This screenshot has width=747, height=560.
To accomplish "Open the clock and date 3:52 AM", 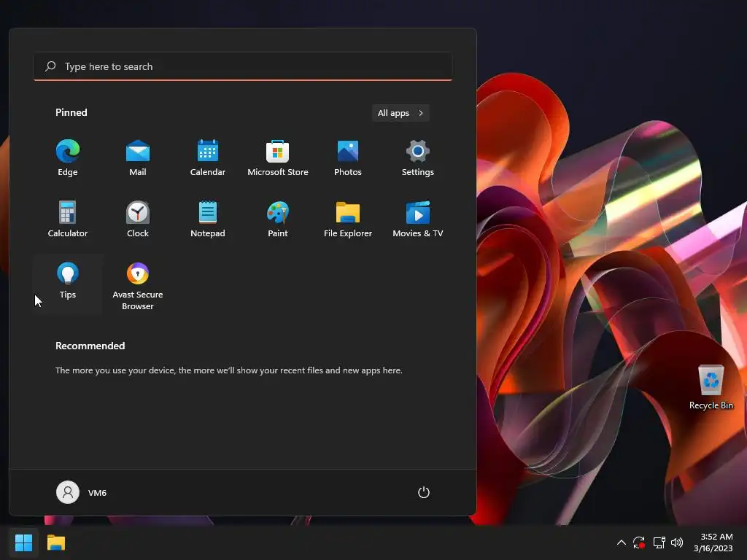I will click(x=713, y=542).
